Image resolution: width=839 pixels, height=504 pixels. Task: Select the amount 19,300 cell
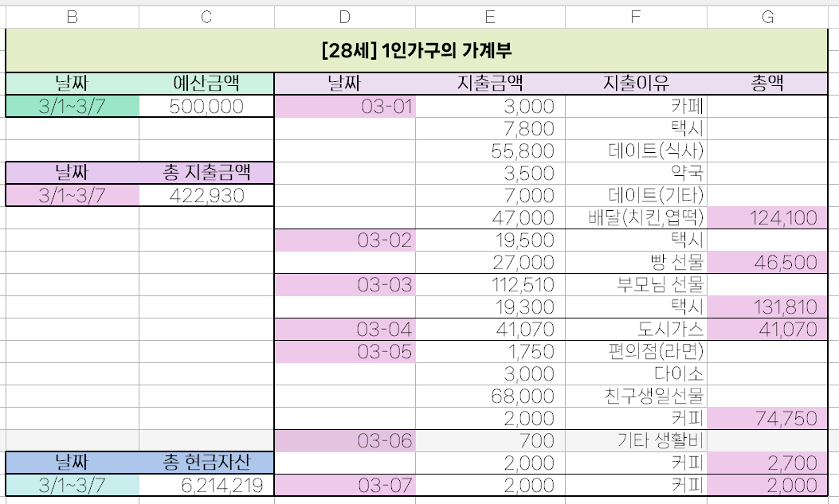click(490, 307)
